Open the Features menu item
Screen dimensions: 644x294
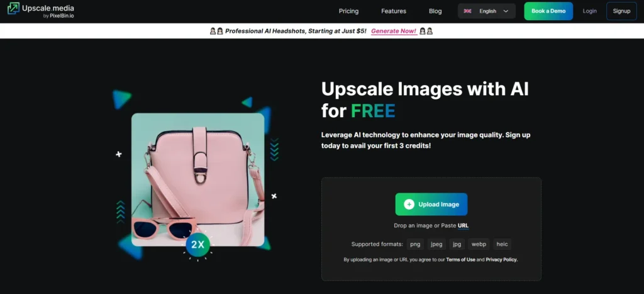(x=394, y=11)
